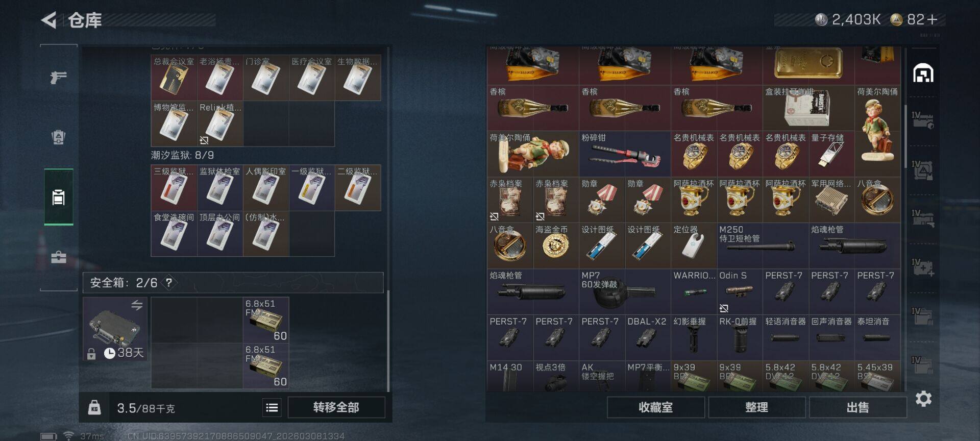Open 收藏室 collection room
Viewport: 980px width, 441px height.
tap(656, 407)
